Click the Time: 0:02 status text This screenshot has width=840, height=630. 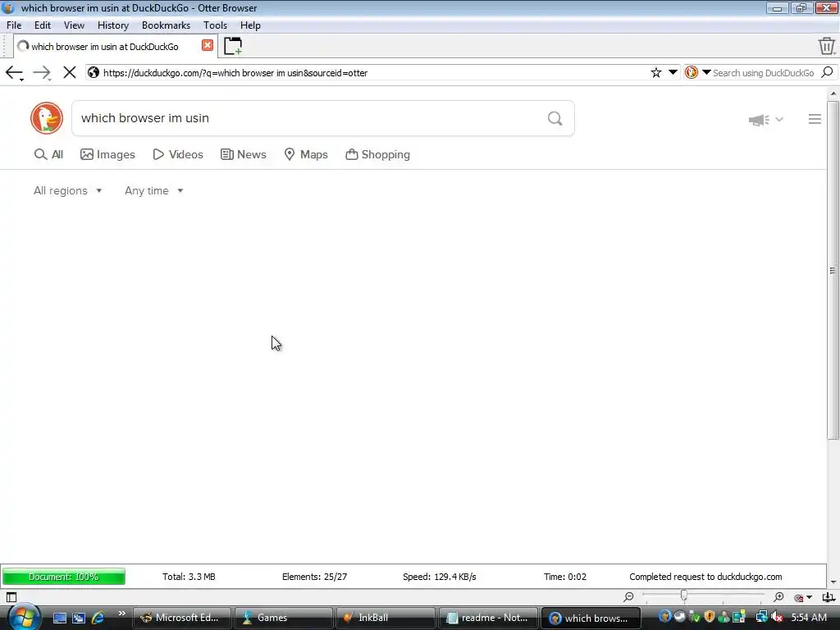pyautogui.click(x=565, y=577)
